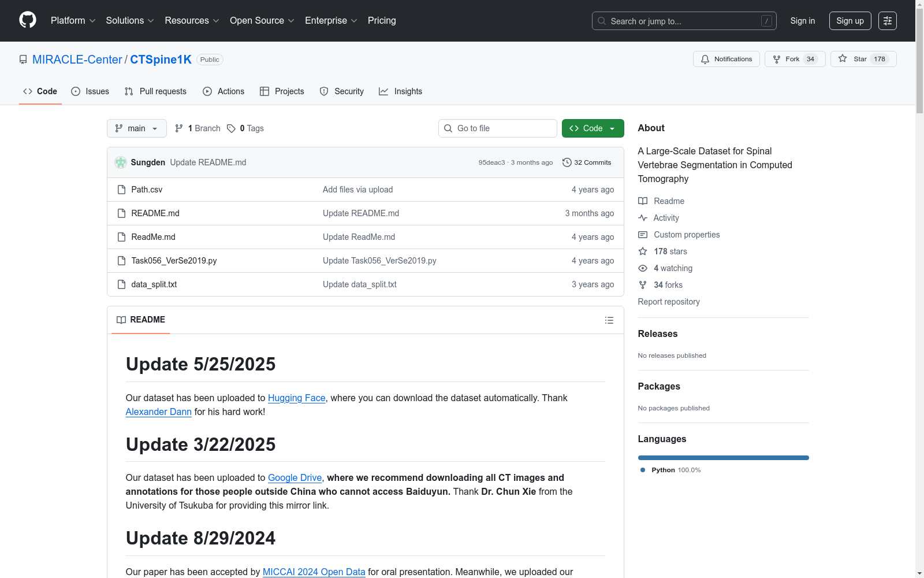Viewport: 924px width, 578px height.
Task: Fork the repository with Fork button
Action: tap(795, 59)
